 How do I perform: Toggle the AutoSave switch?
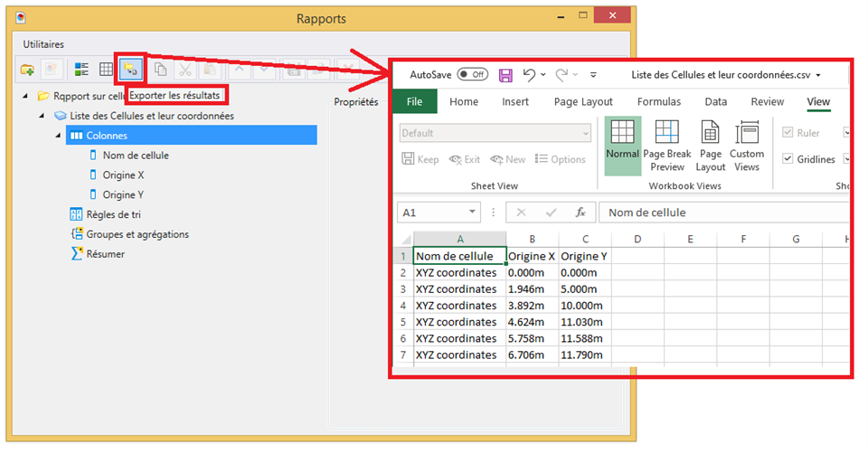[x=473, y=75]
